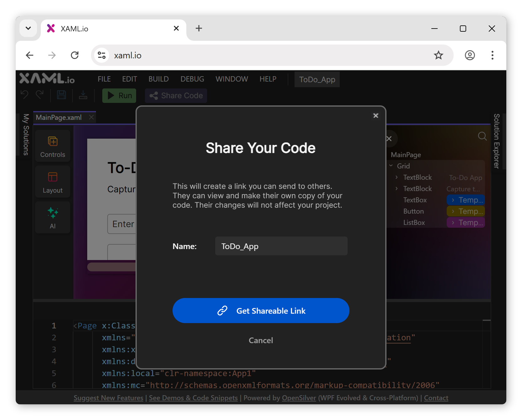Expand the Button's Temp property badge

pos(452,211)
